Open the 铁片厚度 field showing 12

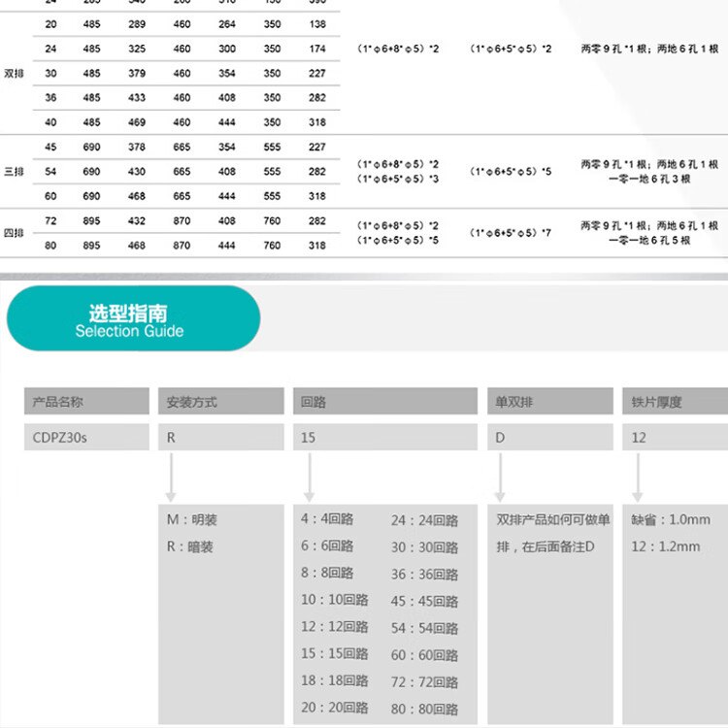pyautogui.click(x=675, y=437)
